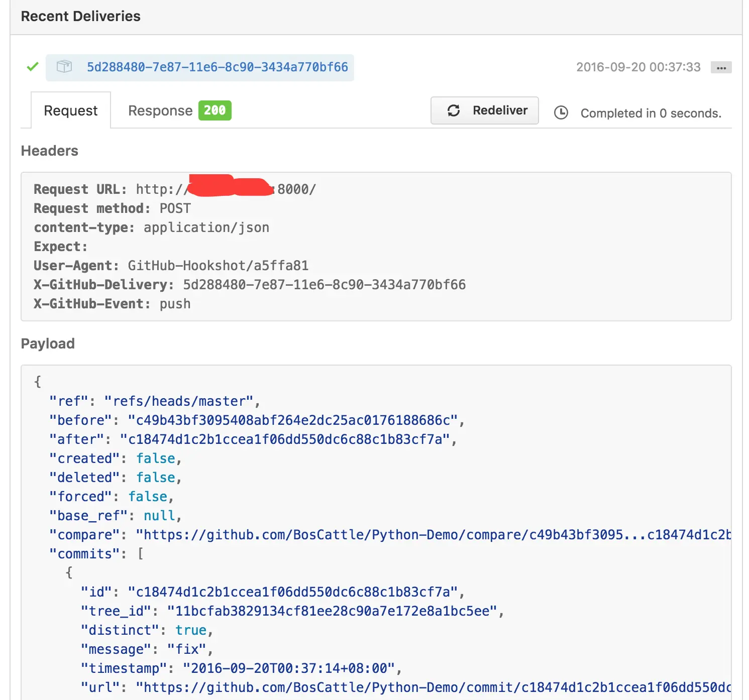Click the commit url line in the payload
This screenshot has height=700, width=749.
(x=432, y=687)
